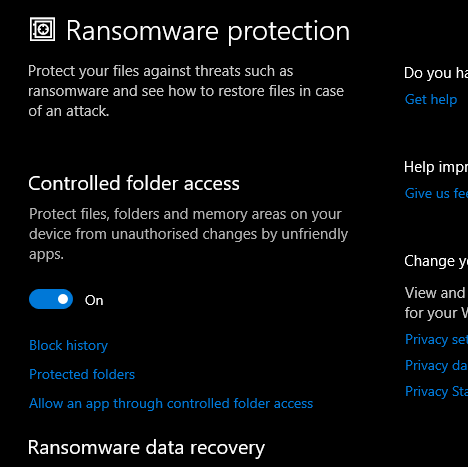Open the first Privacy settings link
The width and height of the screenshot is (468, 467).
(436, 340)
